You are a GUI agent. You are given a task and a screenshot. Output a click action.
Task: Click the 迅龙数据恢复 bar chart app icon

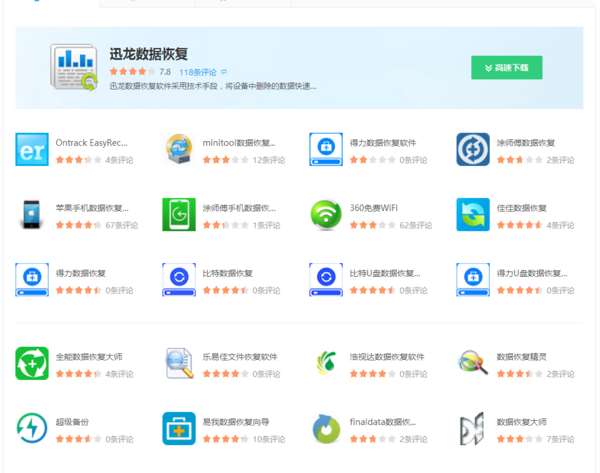point(73,67)
